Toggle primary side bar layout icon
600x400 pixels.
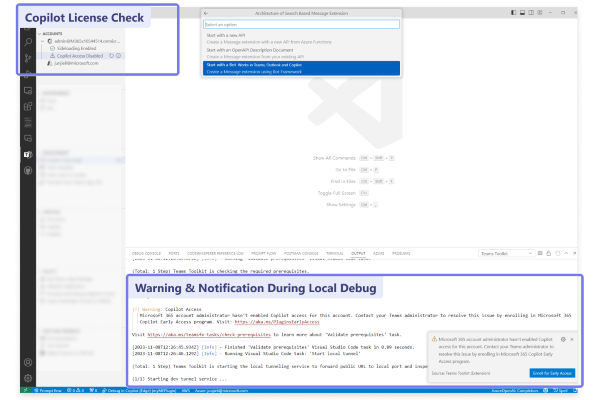[x=514, y=13]
